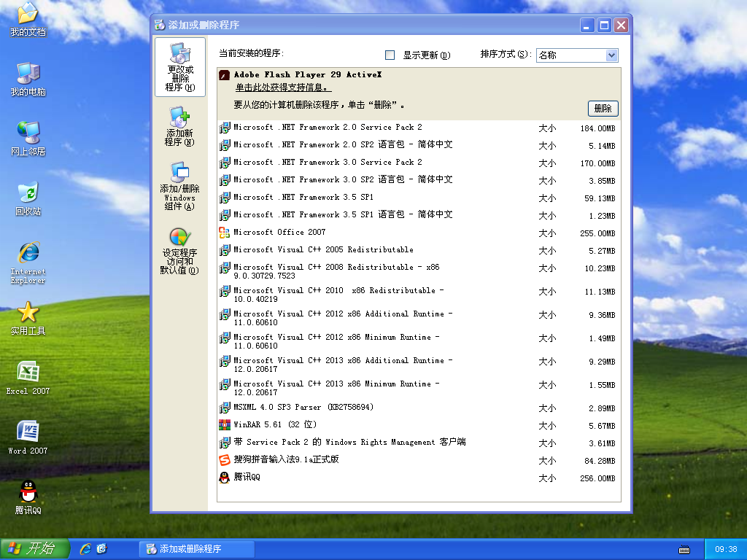Click the WinRAR 5.61 list icon
The width and height of the screenshot is (747, 560).
click(225, 425)
